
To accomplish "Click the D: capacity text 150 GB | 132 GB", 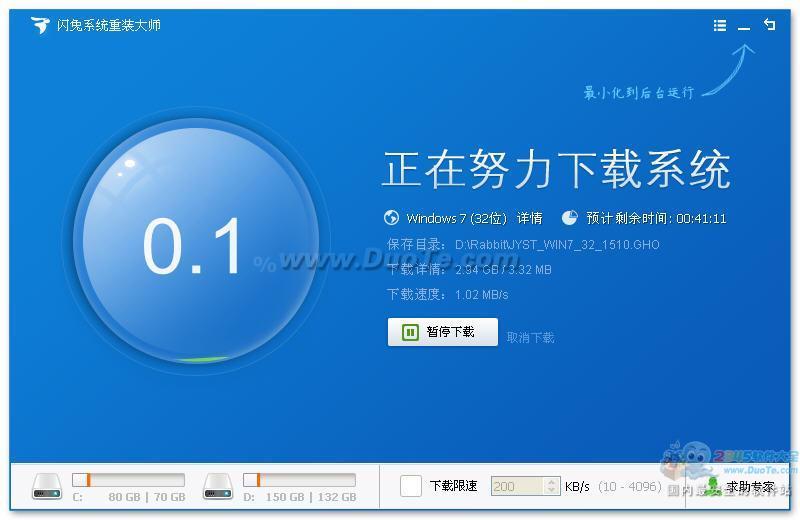I will [x=311, y=497].
